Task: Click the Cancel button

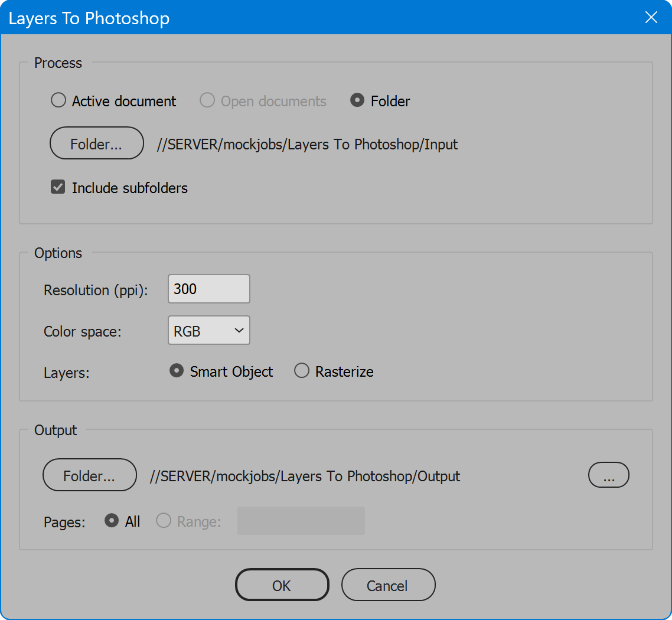Action: tap(389, 585)
